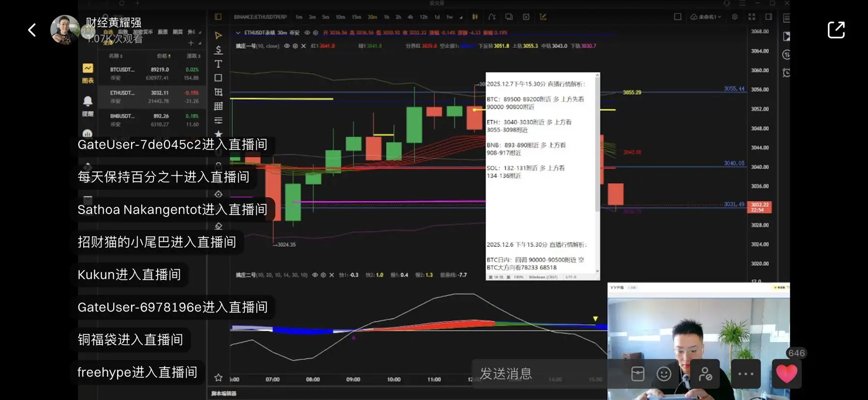Open the alert clock icon in toolbar
The image size is (868, 400).
pyautogui.click(x=526, y=17)
